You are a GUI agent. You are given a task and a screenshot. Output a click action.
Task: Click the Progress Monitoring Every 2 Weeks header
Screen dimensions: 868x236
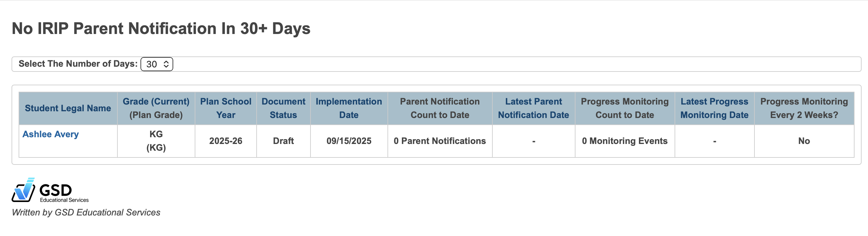804,108
